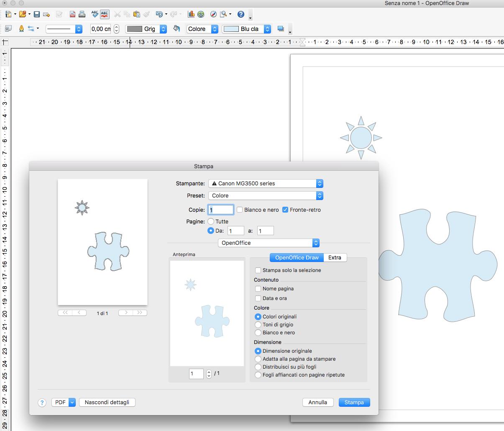Enable Bianco e nero checkbox
This screenshot has width=504, height=431.
point(240,210)
